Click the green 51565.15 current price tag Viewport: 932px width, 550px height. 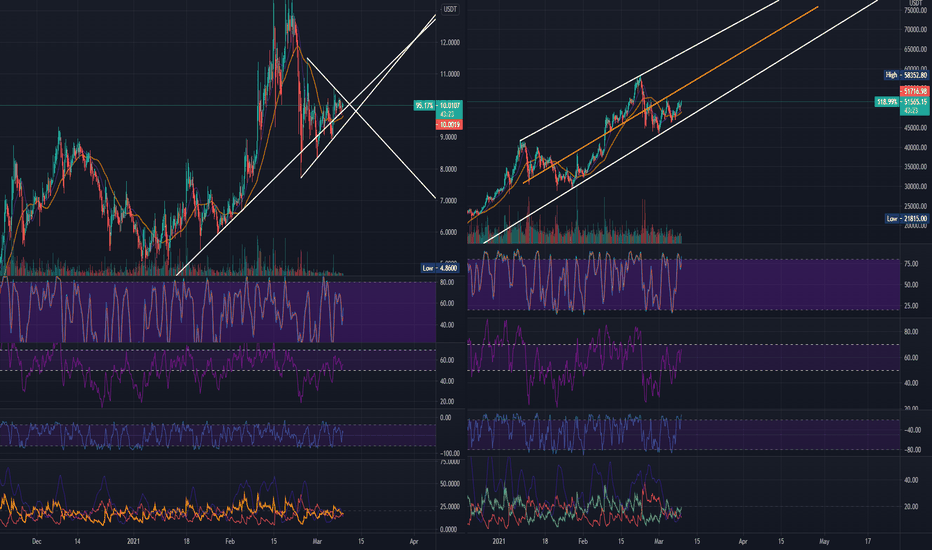point(915,102)
